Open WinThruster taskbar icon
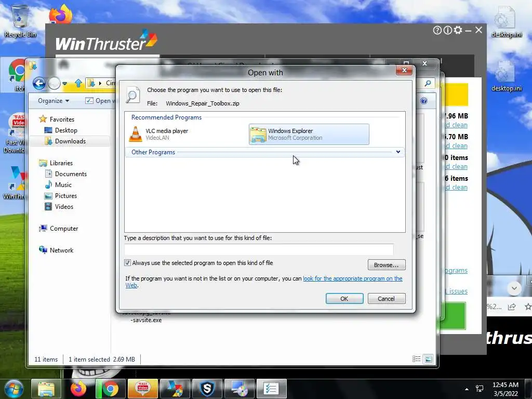This screenshot has height=399, width=532. [x=175, y=389]
